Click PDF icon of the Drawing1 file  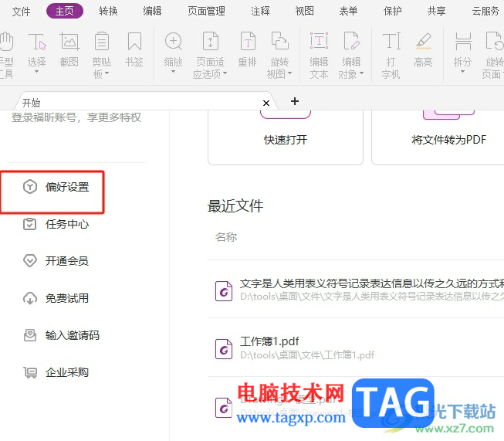coord(224,408)
